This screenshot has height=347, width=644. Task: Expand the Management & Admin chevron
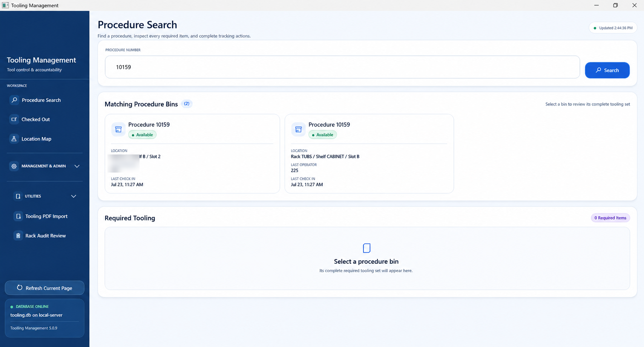[77, 166]
